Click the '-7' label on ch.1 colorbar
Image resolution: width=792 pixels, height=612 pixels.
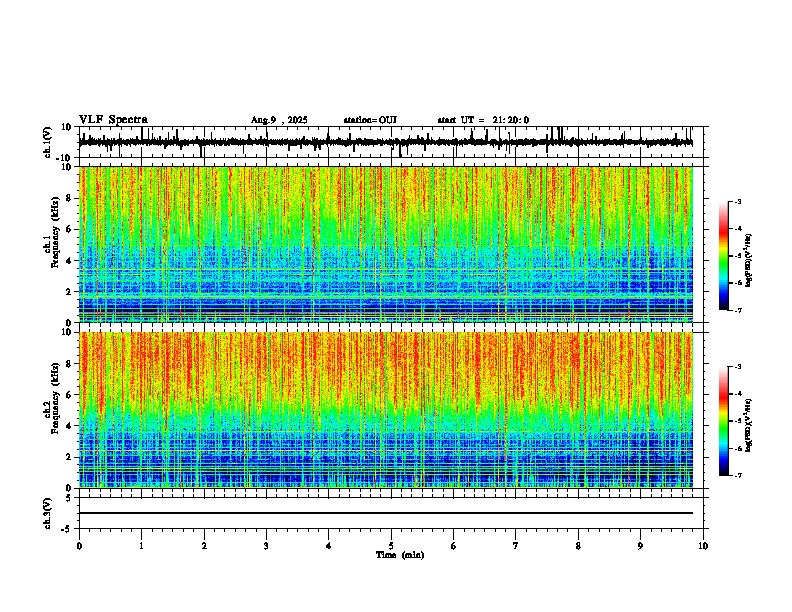point(738,310)
